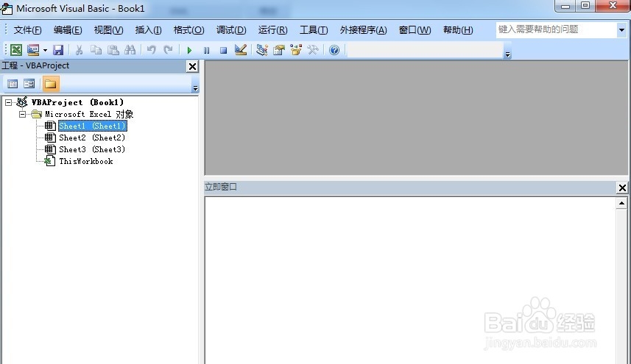Screen dimensions: 631x364
Task: Minimize the Microsoft Visual Basic window
Action: point(565,6)
